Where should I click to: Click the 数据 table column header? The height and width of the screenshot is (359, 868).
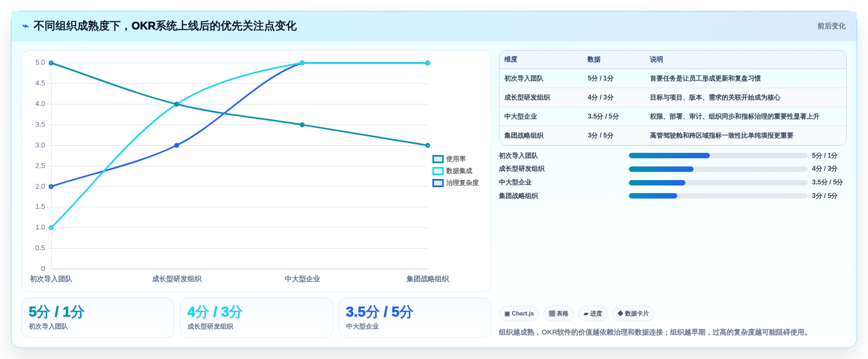pos(594,60)
